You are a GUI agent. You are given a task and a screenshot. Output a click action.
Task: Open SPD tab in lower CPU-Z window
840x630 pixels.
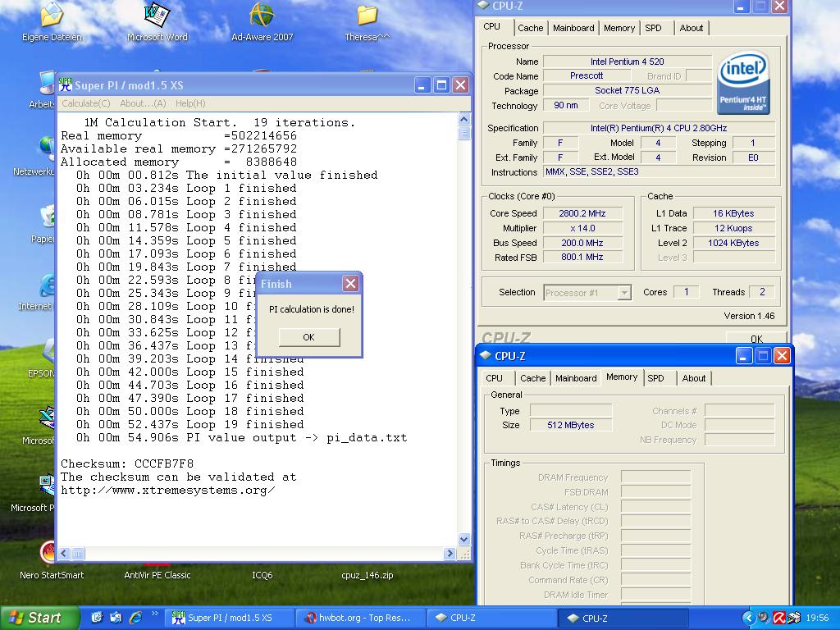coord(655,378)
